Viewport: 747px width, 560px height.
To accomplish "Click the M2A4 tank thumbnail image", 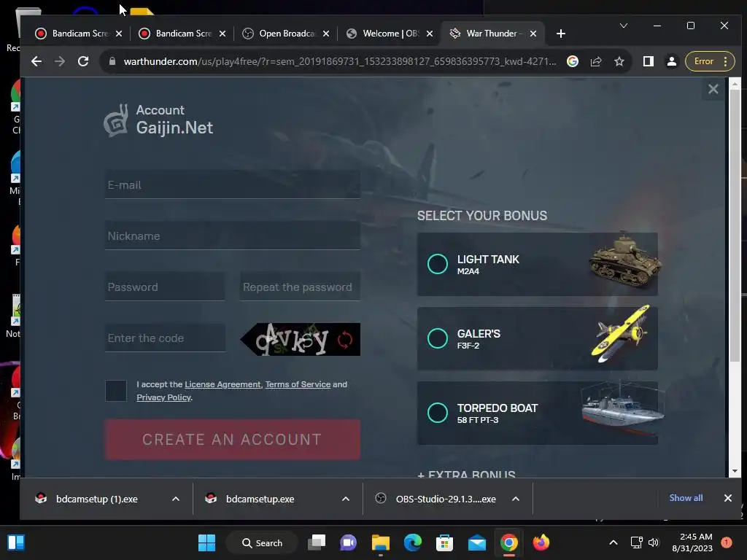I will click(625, 261).
